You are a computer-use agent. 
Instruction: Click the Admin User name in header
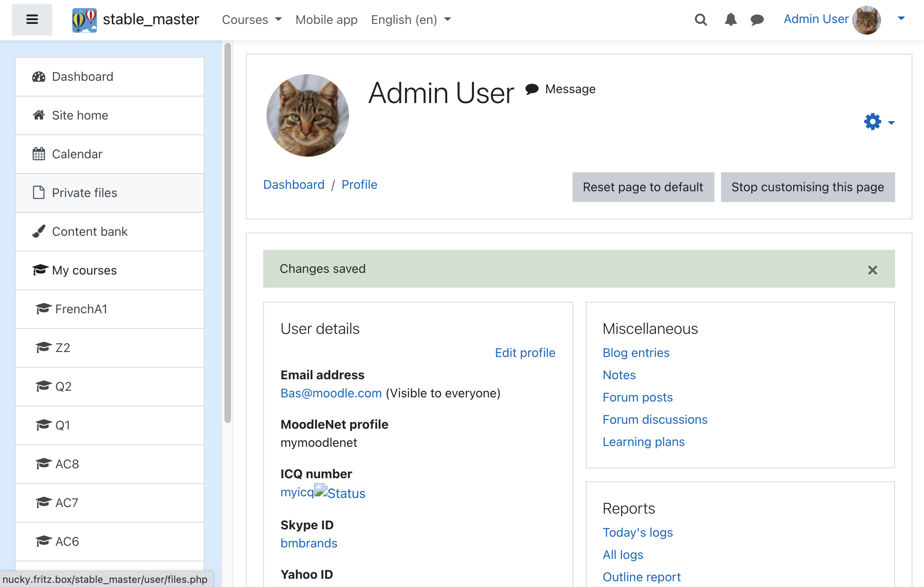tap(816, 19)
